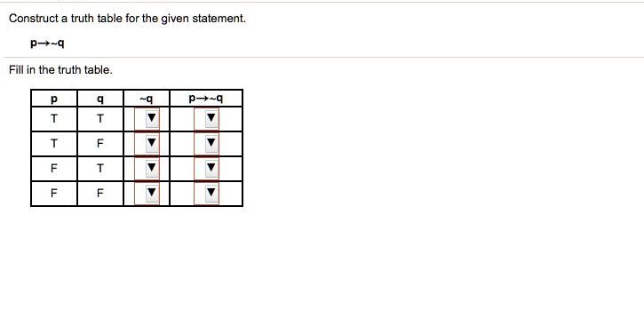Screen dimensions: 644x326
Task: Click the p→~q statement above the divider
Action: coord(47,44)
